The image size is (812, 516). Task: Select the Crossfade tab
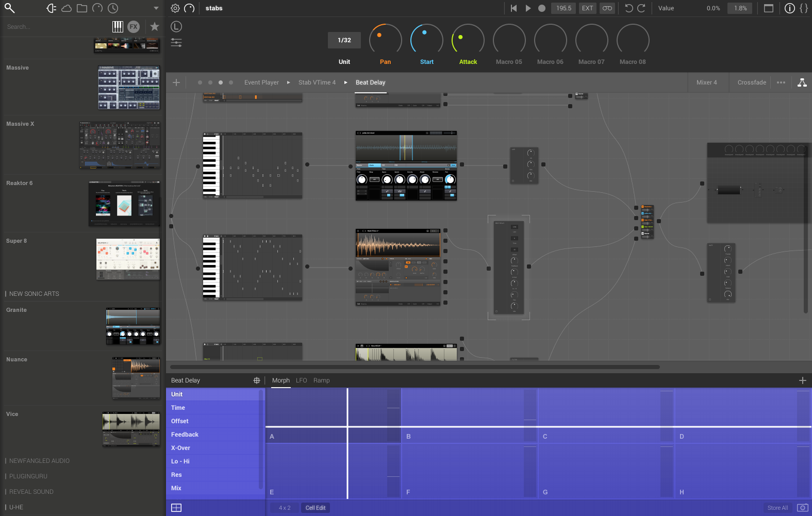point(752,82)
